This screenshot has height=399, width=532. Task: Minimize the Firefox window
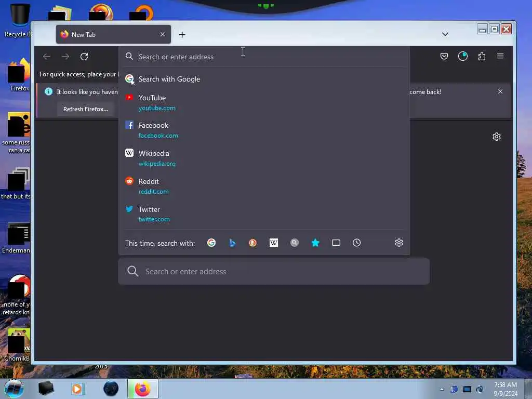pos(482,30)
